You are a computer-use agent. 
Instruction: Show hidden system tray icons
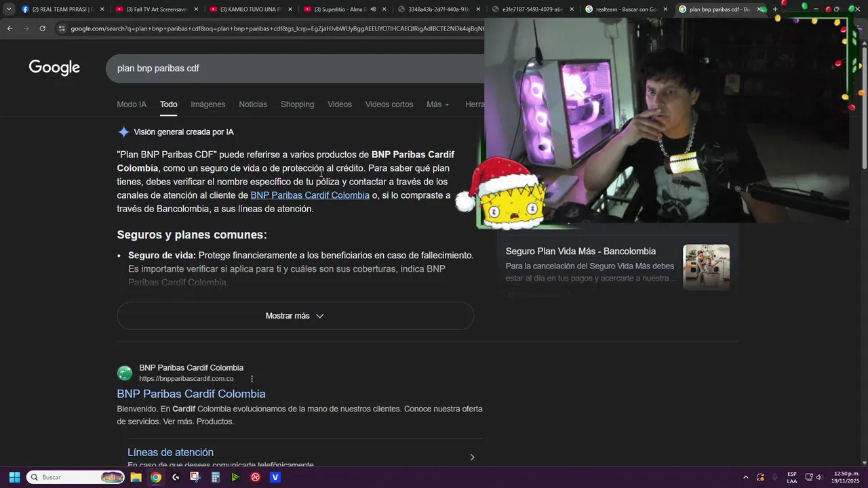(x=746, y=477)
